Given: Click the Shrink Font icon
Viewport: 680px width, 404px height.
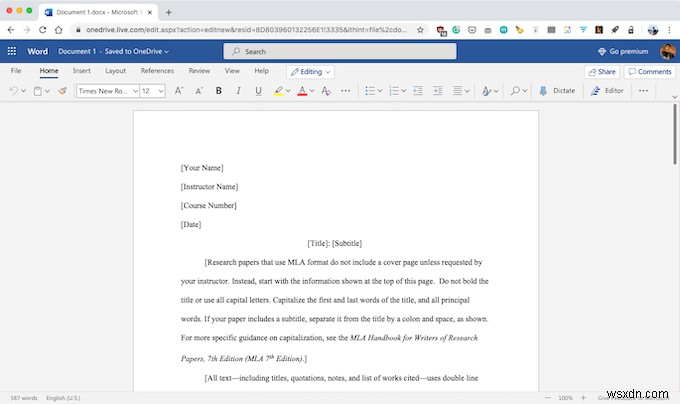Looking at the screenshot, I should (x=199, y=91).
